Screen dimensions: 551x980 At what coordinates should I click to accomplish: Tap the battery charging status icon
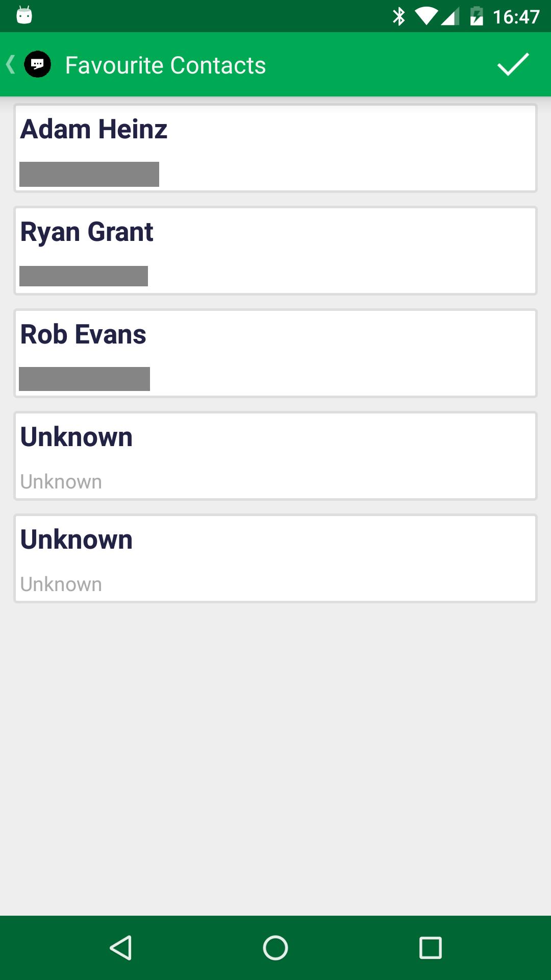pyautogui.click(x=476, y=16)
